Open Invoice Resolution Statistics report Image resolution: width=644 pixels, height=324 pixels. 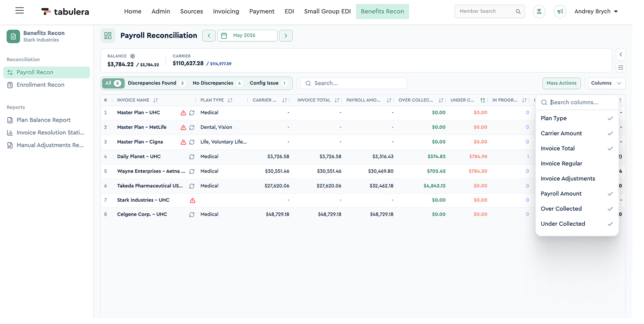click(x=46, y=133)
